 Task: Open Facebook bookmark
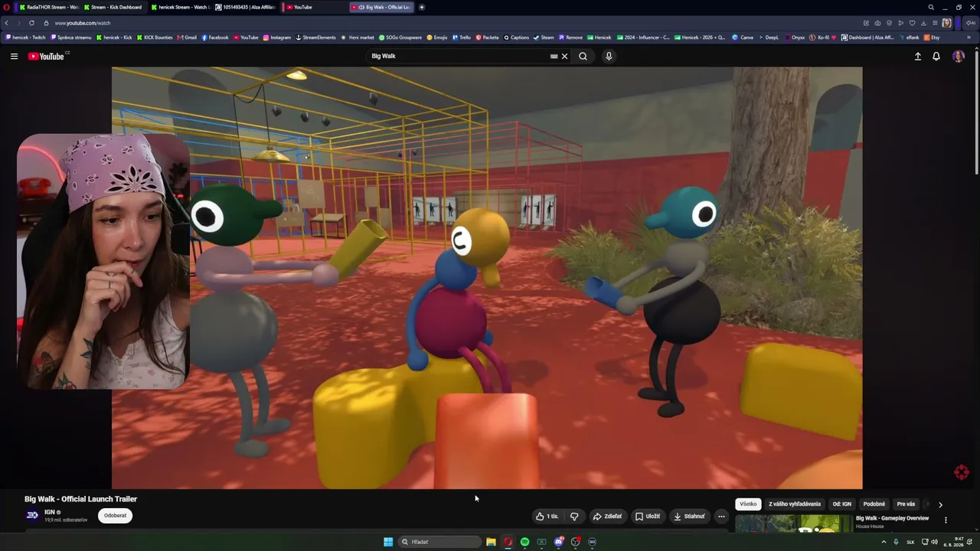(x=215, y=37)
